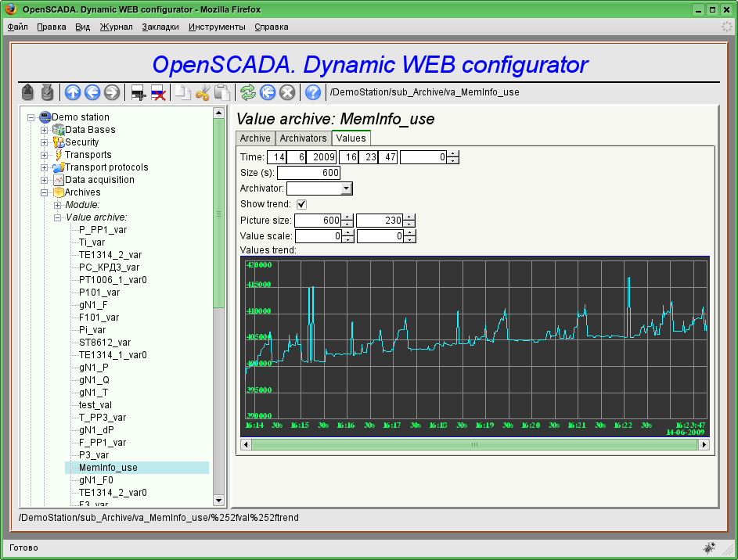Uncheck the Show trend checkbox

(301, 204)
